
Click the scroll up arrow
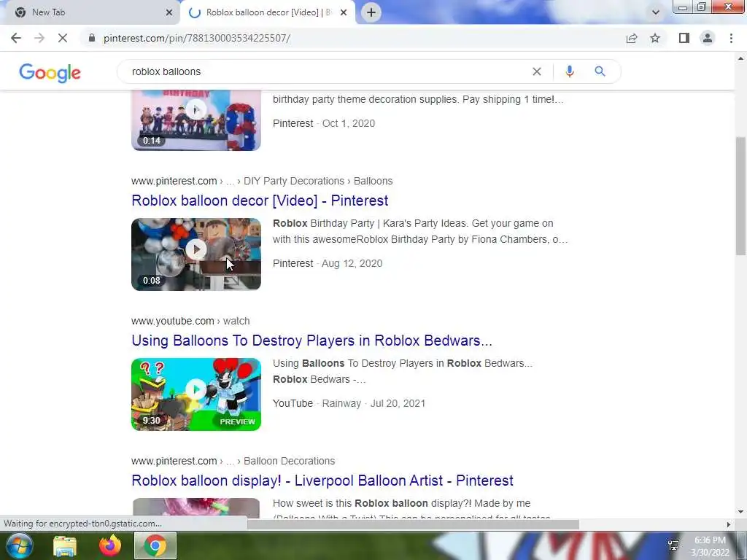[740, 58]
